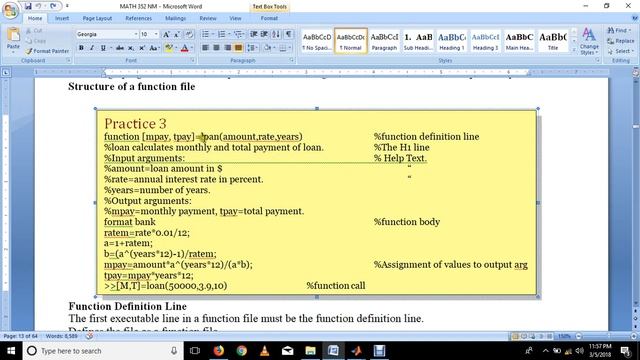The height and width of the screenshot is (360, 640).
Task: Toggle Underline formatting
Action: pyautogui.click(x=103, y=48)
